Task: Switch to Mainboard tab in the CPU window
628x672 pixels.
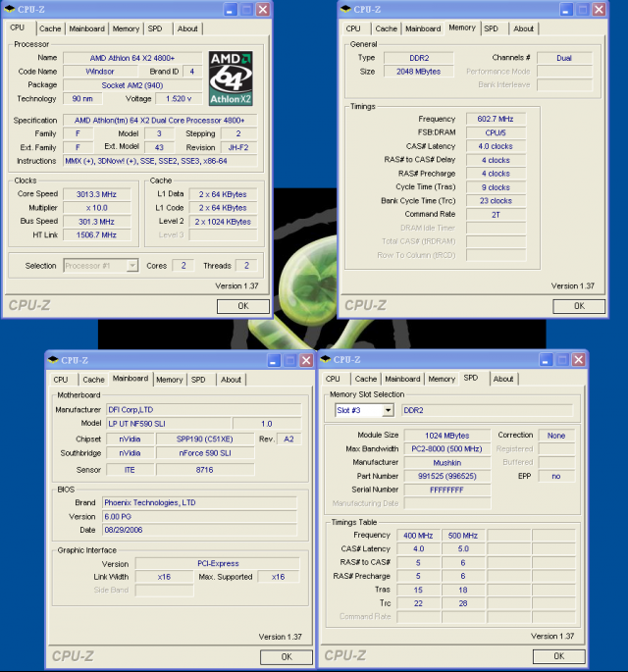Action: [86, 28]
